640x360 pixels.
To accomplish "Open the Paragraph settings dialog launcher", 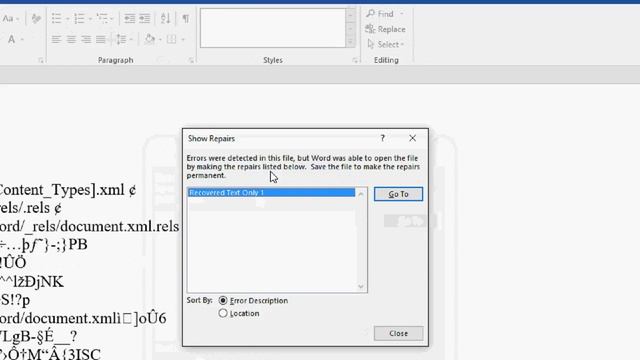I will 191,60.
